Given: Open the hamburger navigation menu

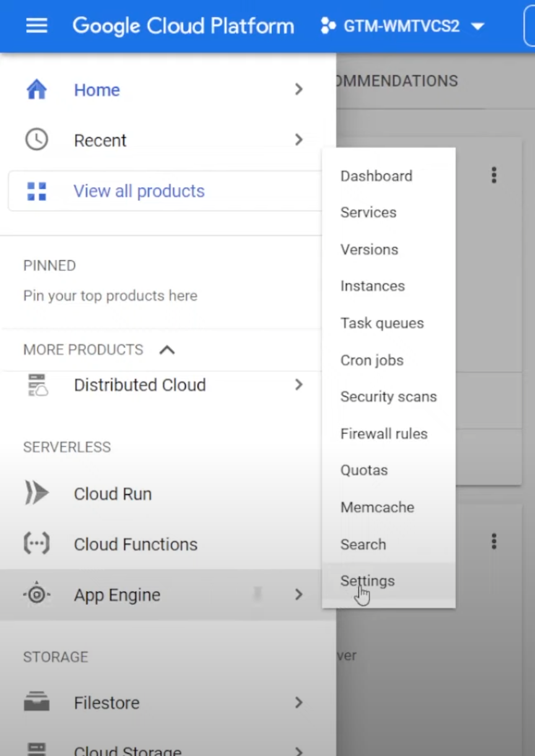Looking at the screenshot, I should coord(37,26).
